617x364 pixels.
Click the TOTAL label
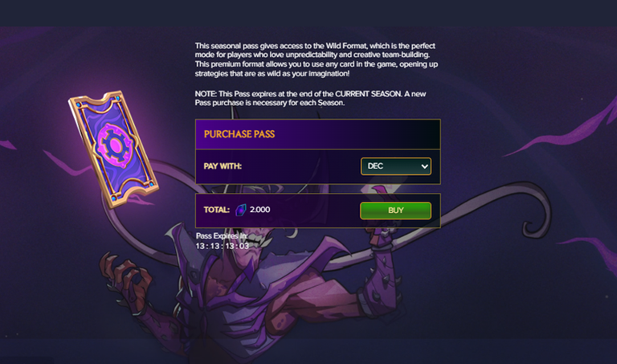(216, 210)
